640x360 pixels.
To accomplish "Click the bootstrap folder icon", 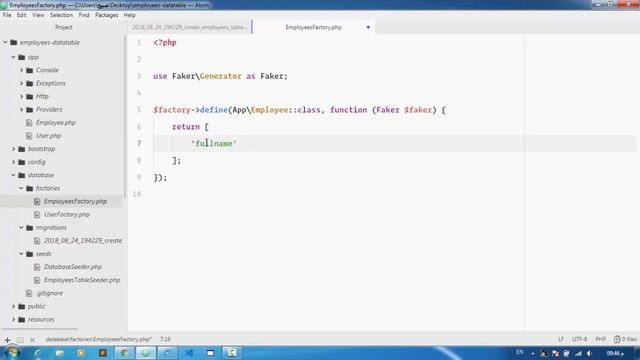I will (22, 149).
